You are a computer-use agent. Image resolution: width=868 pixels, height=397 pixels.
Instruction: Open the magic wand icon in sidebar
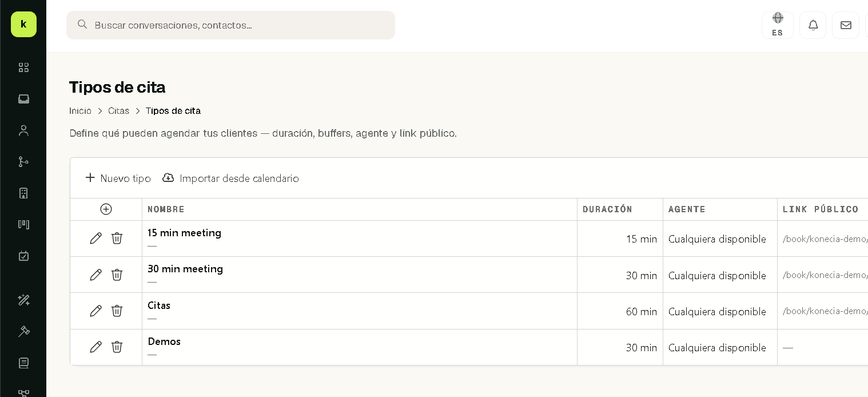click(23, 300)
